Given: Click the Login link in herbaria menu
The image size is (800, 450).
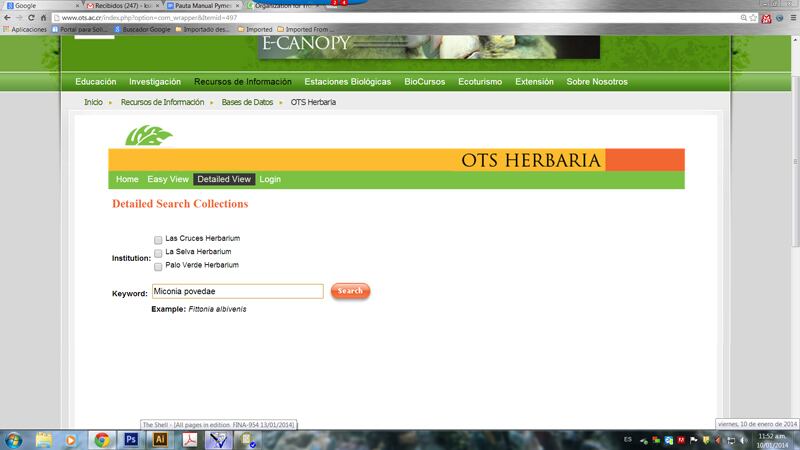Looking at the screenshot, I should pyautogui.click(x=270, y=180).
